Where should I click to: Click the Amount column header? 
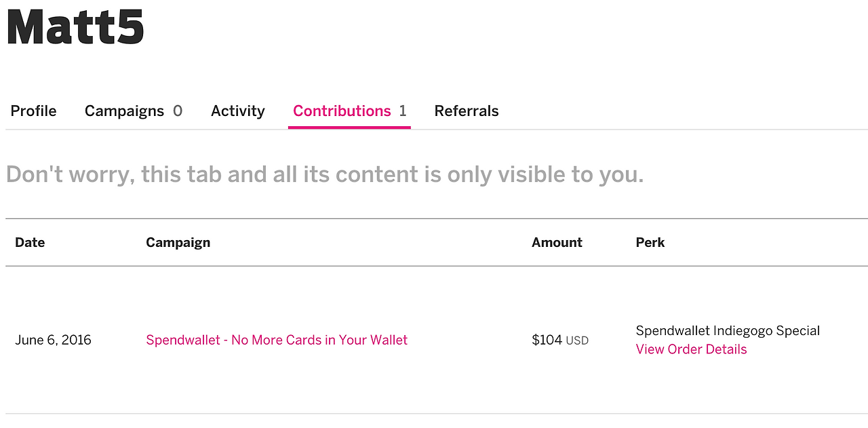557,243
